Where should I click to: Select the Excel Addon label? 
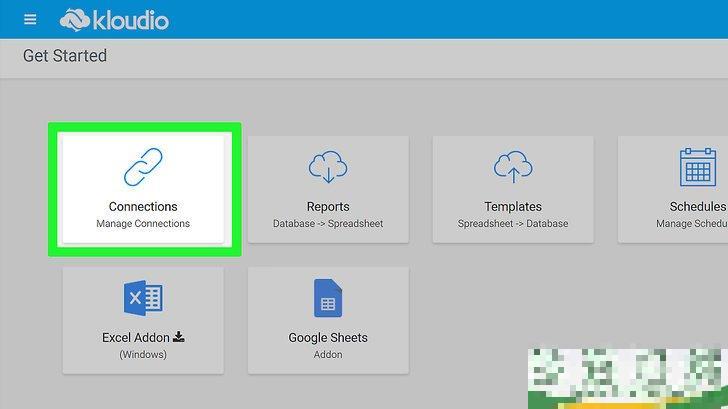[x=136, y=338]
